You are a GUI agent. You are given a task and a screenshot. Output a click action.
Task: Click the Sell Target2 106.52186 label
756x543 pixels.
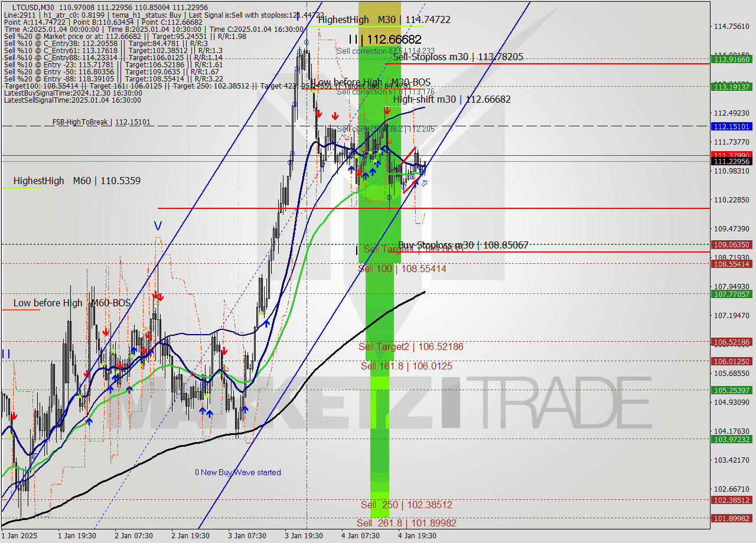pos(411,346)
